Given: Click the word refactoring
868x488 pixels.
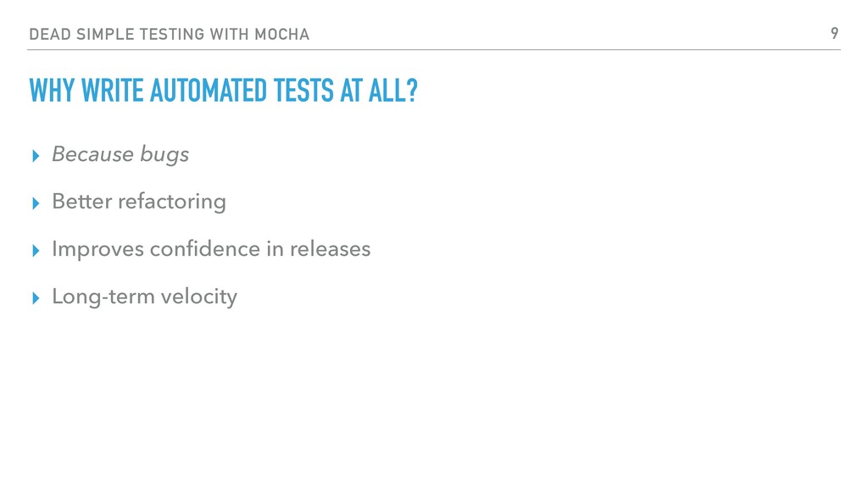Looking at the screenshot, I should [171, 202].
